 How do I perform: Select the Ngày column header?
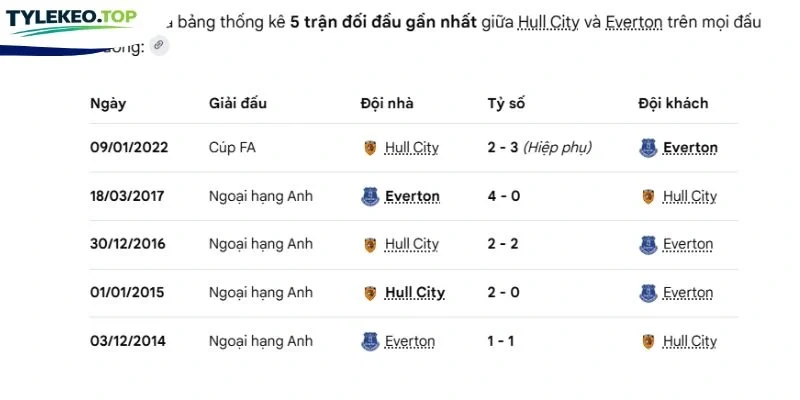(x=108, y=104)
